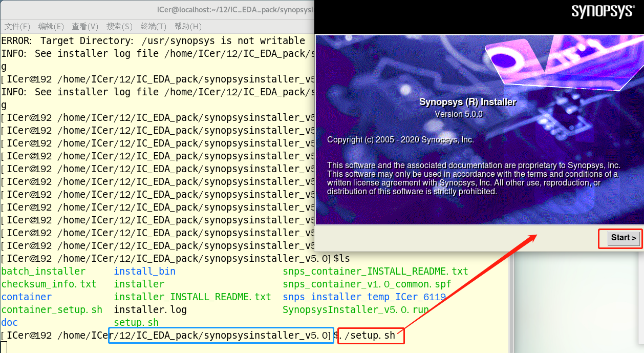Click the terminal window title bar
Screen dimensions: 644x353
(157, 10)
